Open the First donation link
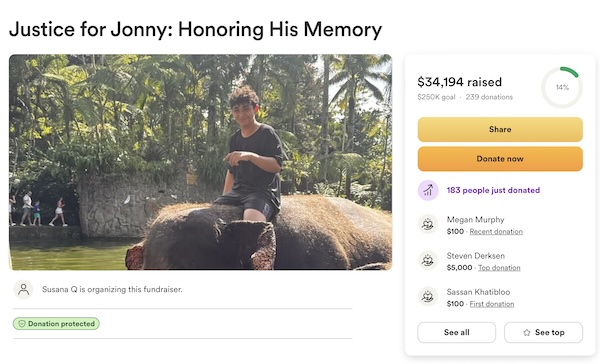 [x=492, y=304]
